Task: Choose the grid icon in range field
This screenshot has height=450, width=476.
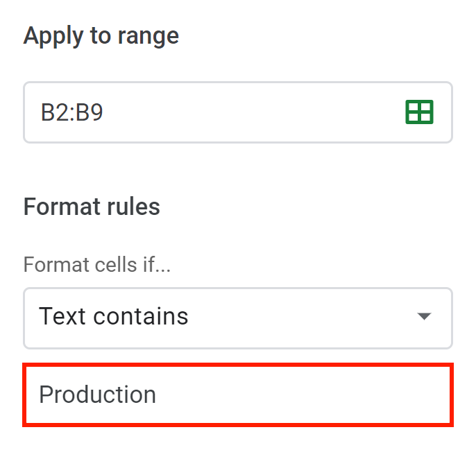Action: point(419,112)
